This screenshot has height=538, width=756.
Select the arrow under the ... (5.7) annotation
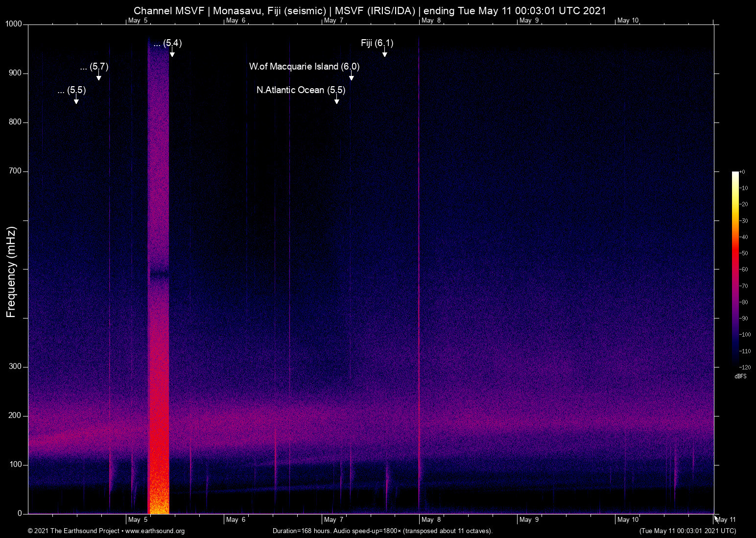click(x=99, y=76)
